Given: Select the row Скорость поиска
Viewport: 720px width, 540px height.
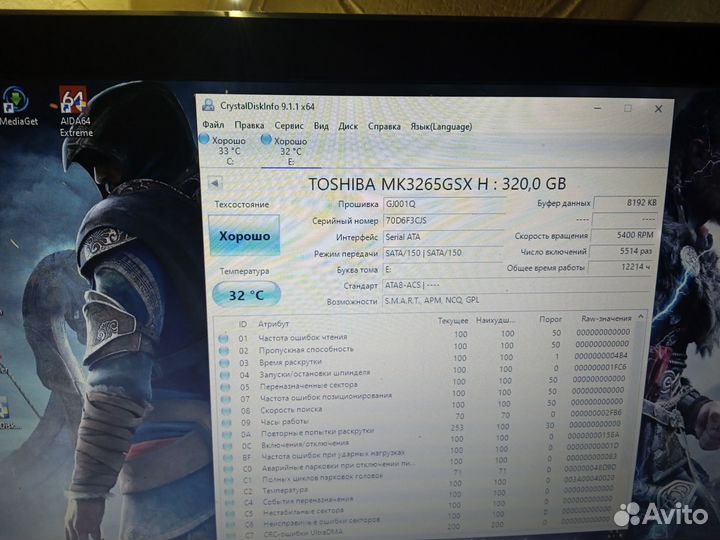Looking at the screenshot, I should tap(426, 406).
